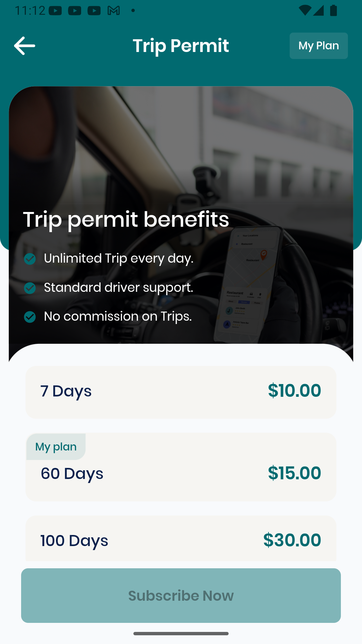Select the 7 Days plan
This screenshot has height=644, width=362.
(181, 392)
